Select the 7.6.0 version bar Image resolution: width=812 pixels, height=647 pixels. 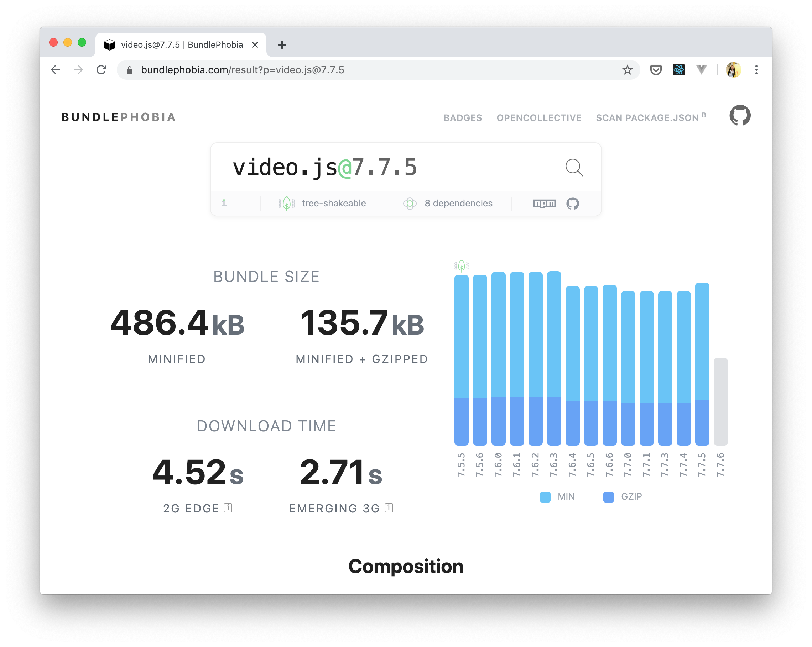point(498,358)
